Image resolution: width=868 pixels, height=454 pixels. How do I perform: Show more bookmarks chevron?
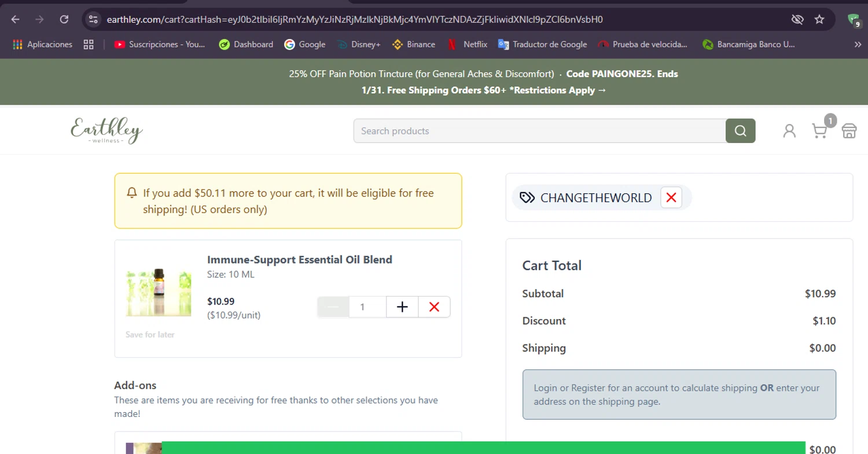click(858, 45)
